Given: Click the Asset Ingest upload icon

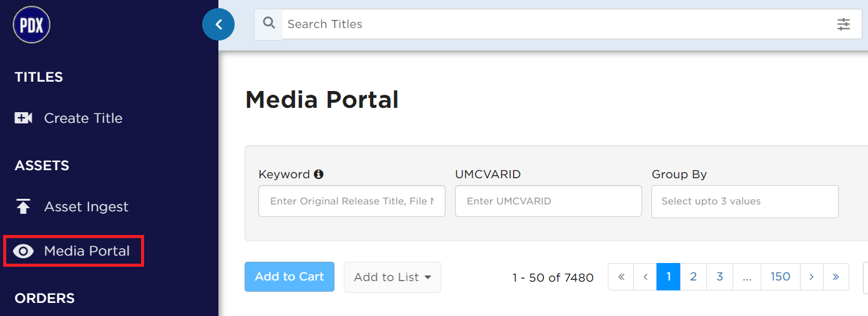Looking at the screenshot, I should click(24, 206).
